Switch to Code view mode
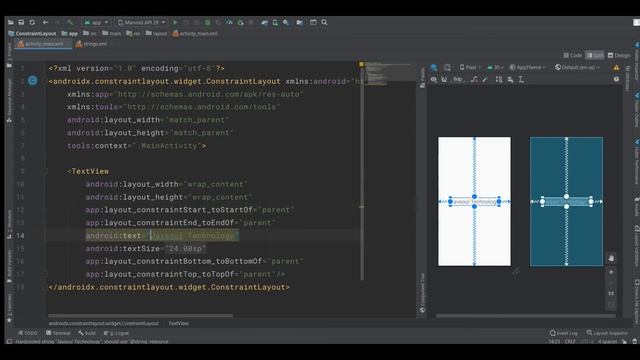 [573, 55]
